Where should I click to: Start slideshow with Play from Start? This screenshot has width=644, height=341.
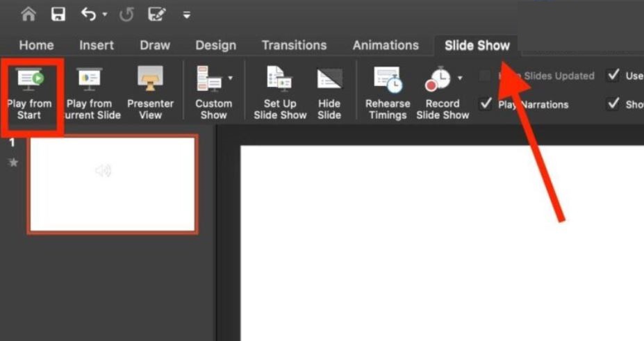[29, 94]
